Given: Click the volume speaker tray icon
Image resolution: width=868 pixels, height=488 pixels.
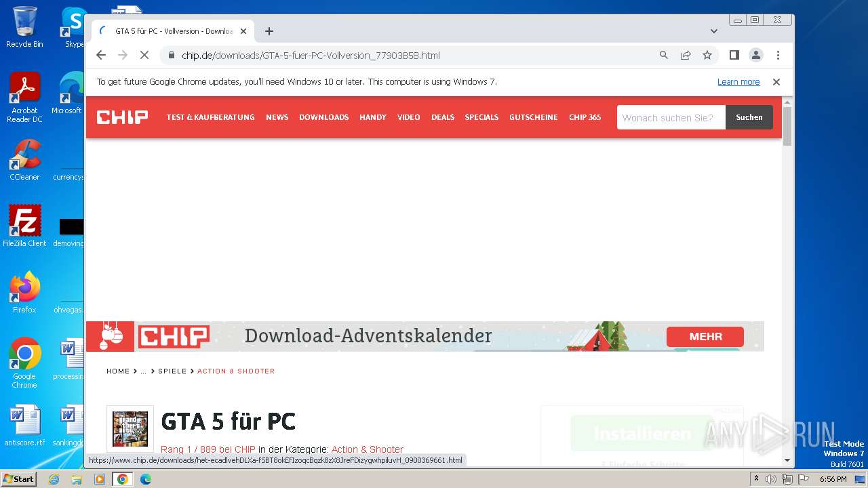Looking at the screenshot, I should click(x=771, y=479).
